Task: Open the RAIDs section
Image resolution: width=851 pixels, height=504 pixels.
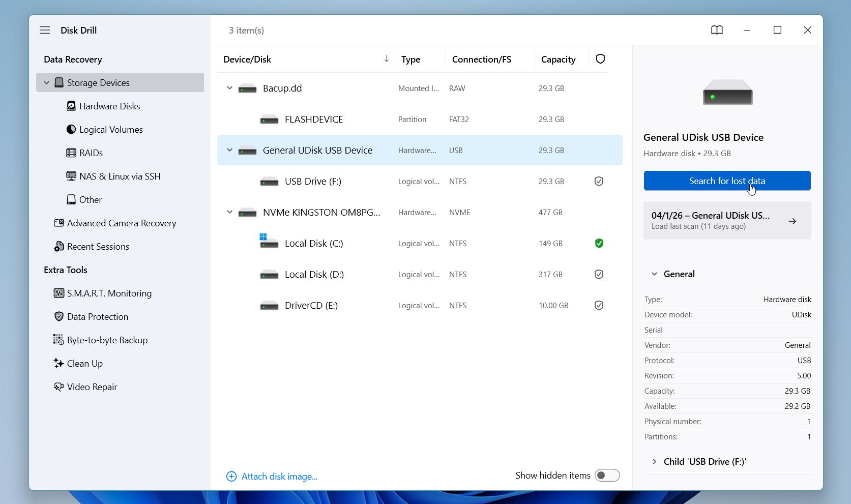Action: click(91, 153)
